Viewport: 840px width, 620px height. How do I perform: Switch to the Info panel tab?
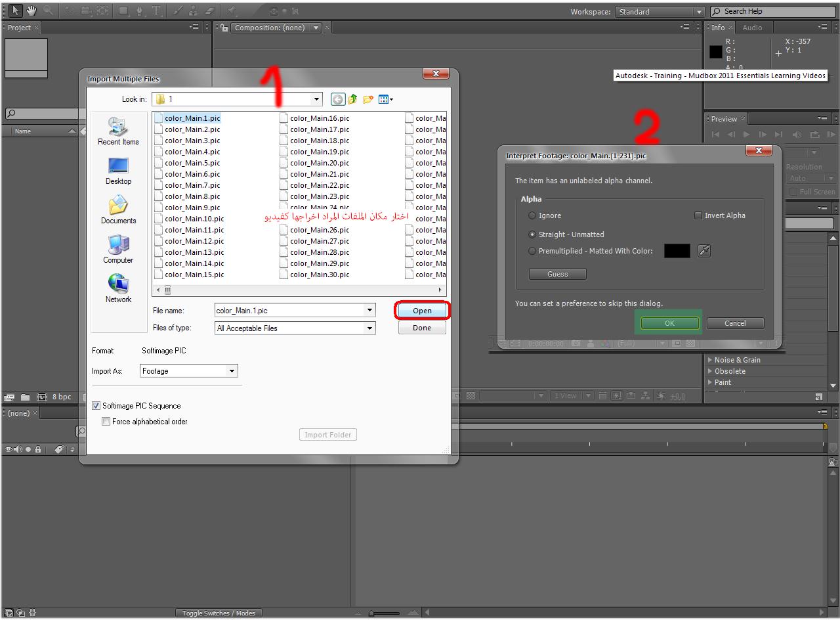718,28
